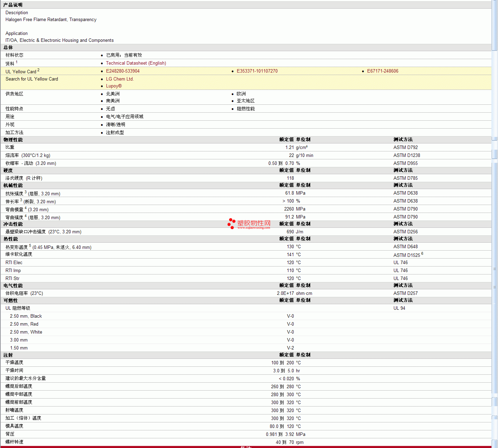Click the 'UL Yellow Card' row label

(x=21, y=72)
